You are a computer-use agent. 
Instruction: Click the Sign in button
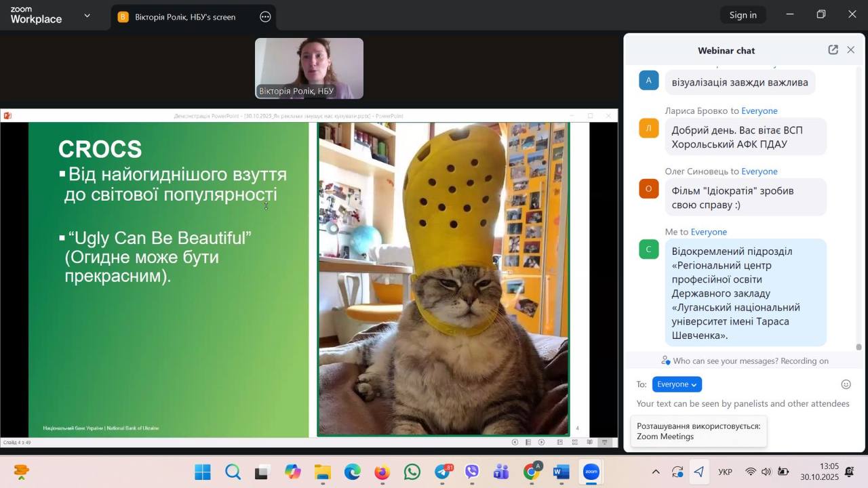(x=743, y=15)
